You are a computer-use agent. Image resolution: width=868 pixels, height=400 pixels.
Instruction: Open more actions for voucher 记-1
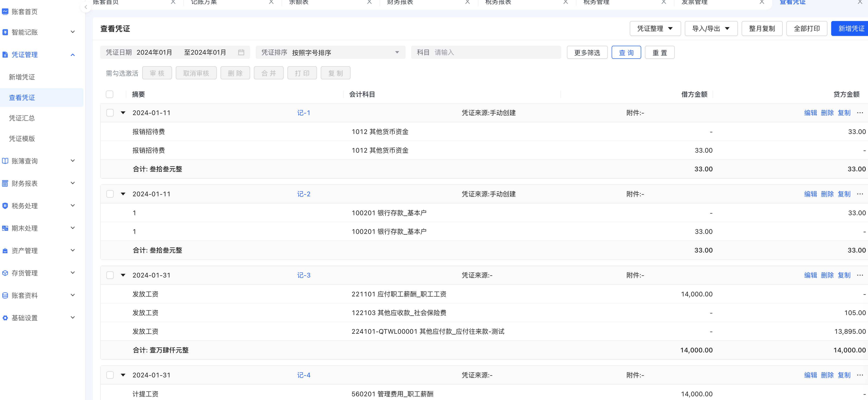pos(860,113)
